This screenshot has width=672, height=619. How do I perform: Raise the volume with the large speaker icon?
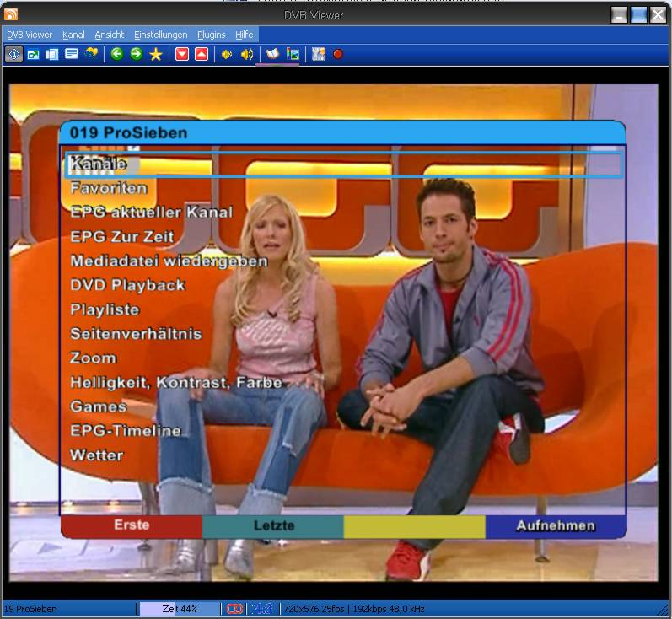pos(247,55)
